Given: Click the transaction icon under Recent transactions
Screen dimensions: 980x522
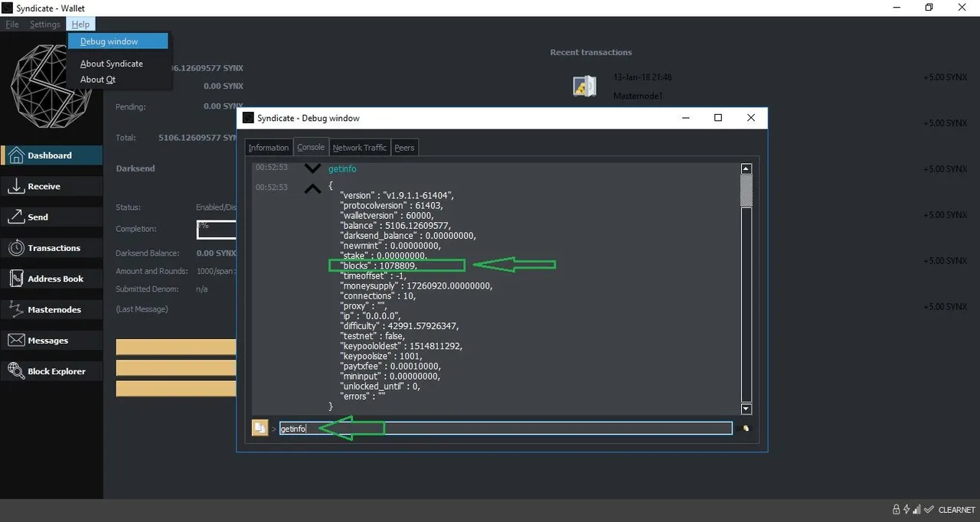Looking at the screenshot, I should pyautogui.click(x=585, y=86).
